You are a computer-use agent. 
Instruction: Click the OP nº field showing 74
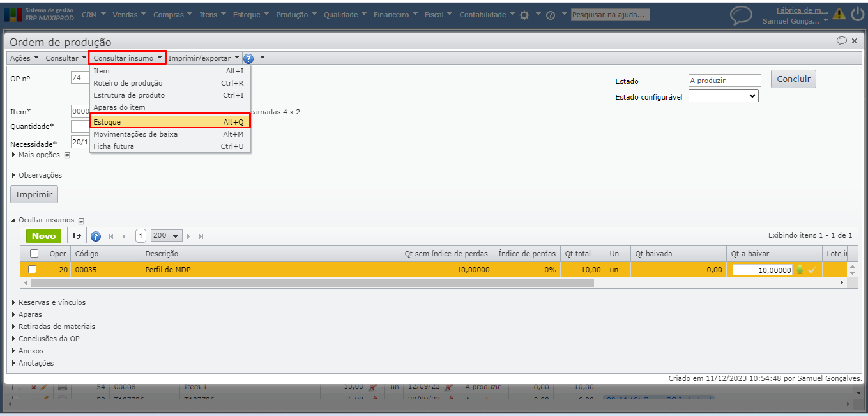tap(80, 77)
